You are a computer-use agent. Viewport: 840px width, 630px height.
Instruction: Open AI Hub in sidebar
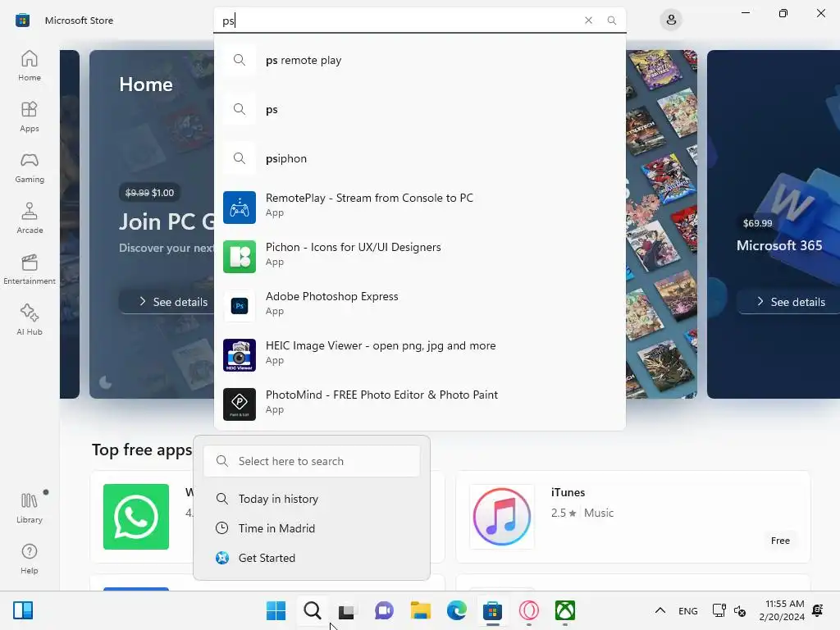click(30, 320)
